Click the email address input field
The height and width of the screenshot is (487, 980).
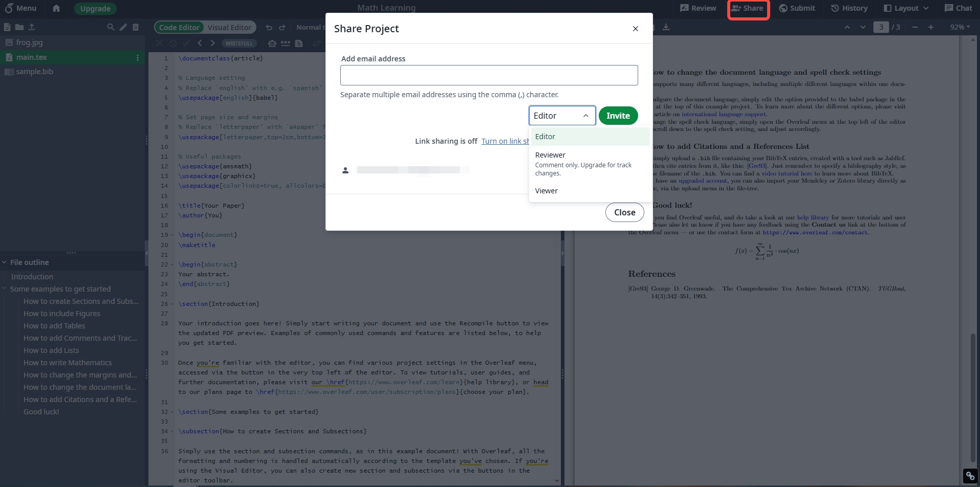tap(489, 75)
